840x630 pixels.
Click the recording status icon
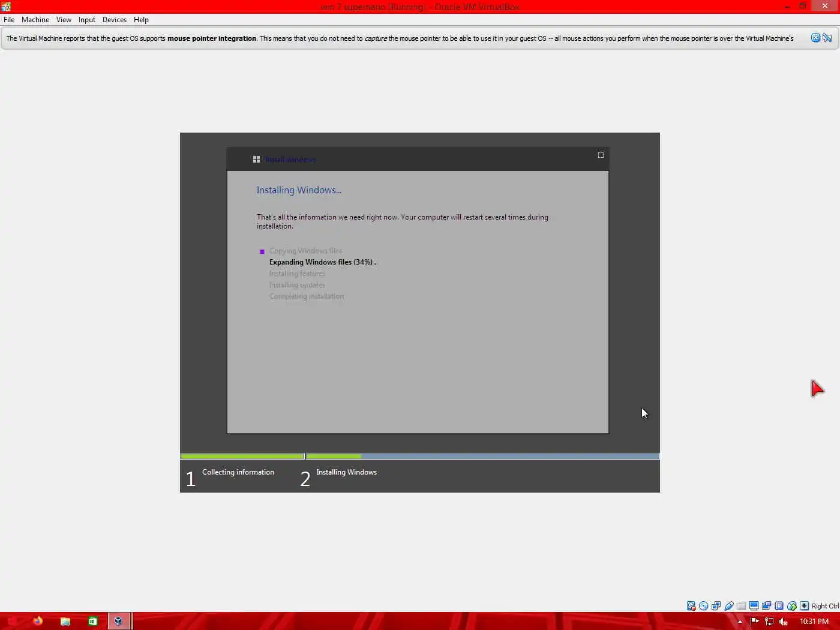pos(767,606)
